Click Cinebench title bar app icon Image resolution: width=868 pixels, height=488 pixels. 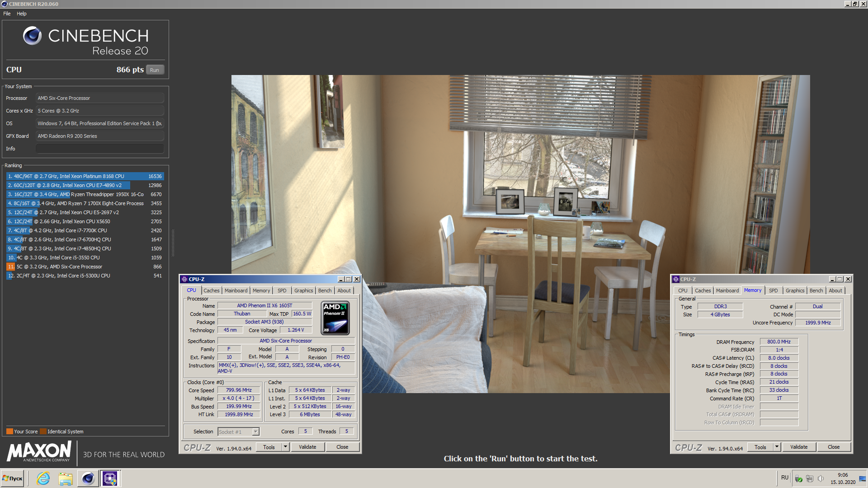coord(4,4)
